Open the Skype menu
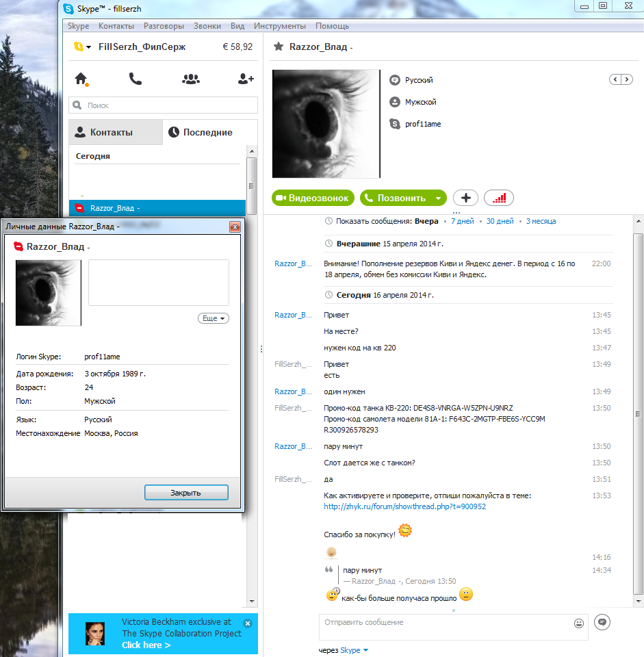 [78, 26]
